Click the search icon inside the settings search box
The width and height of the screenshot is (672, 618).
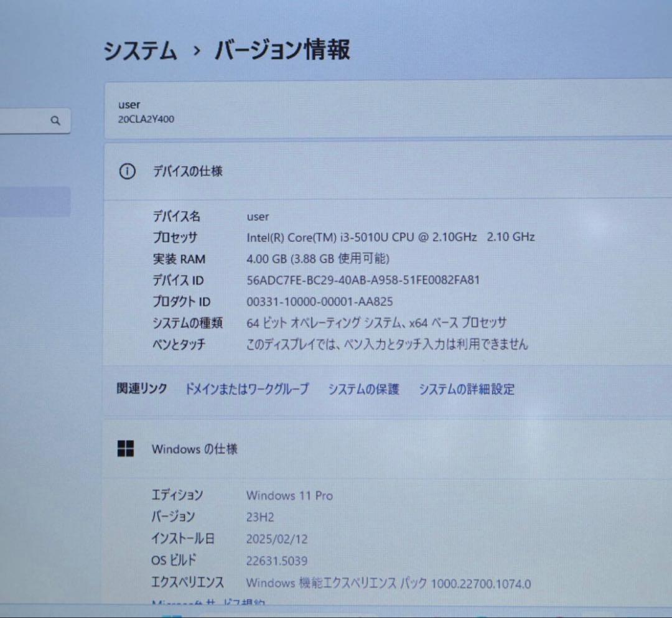pos(56,121)
